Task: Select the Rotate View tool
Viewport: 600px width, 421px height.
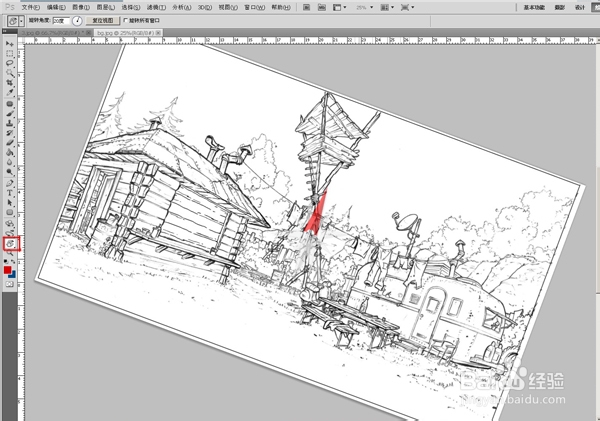Action: coord(10,243)
